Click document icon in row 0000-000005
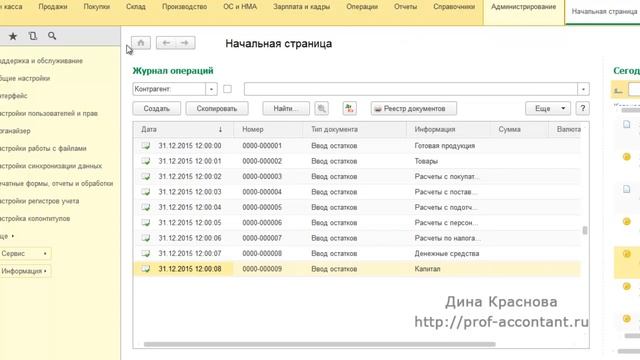Viewport: 640px width, 360px height. tap(146, 207)
